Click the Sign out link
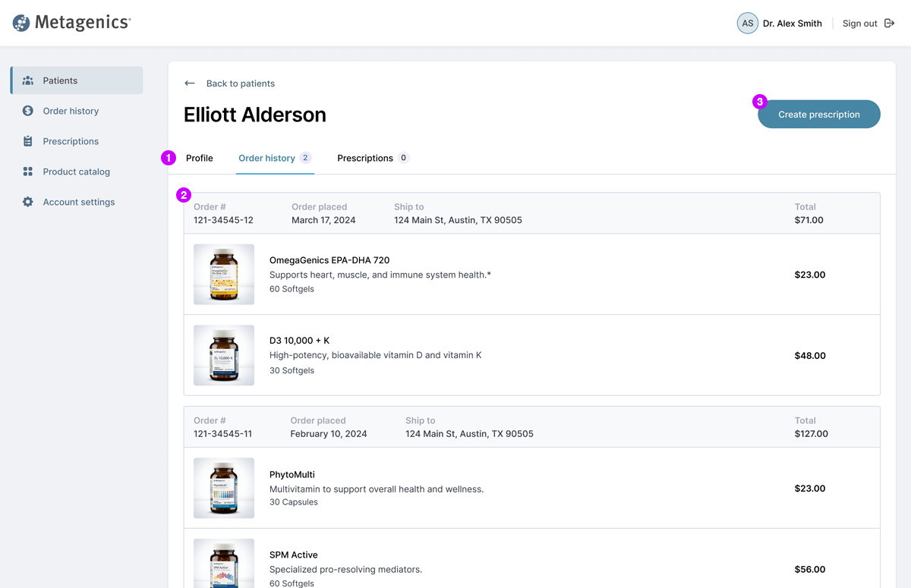The height and width of the screenshot is (588, 911). (859, 24)
